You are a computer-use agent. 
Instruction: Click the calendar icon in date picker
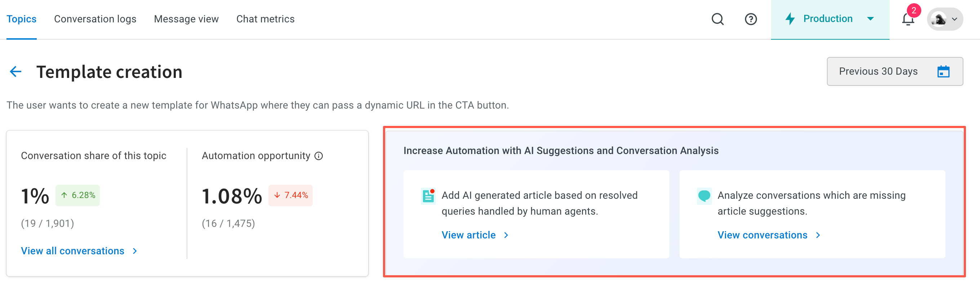click(943, 72)
